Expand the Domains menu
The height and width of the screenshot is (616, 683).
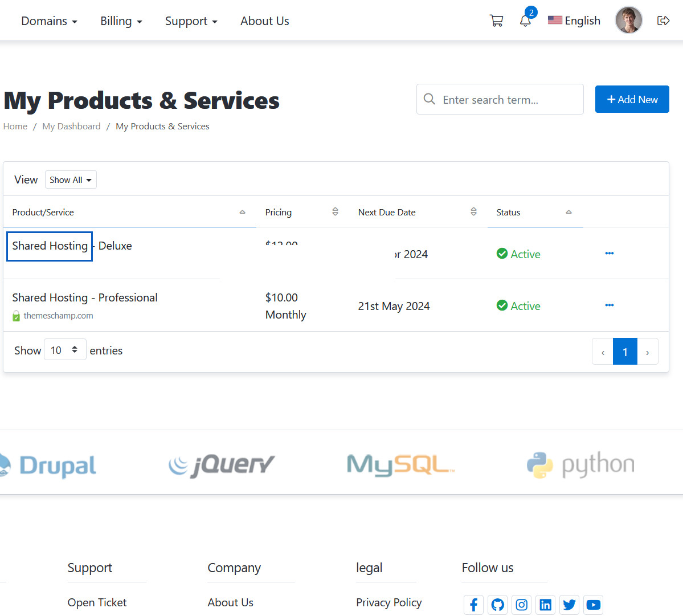[49, 21]
